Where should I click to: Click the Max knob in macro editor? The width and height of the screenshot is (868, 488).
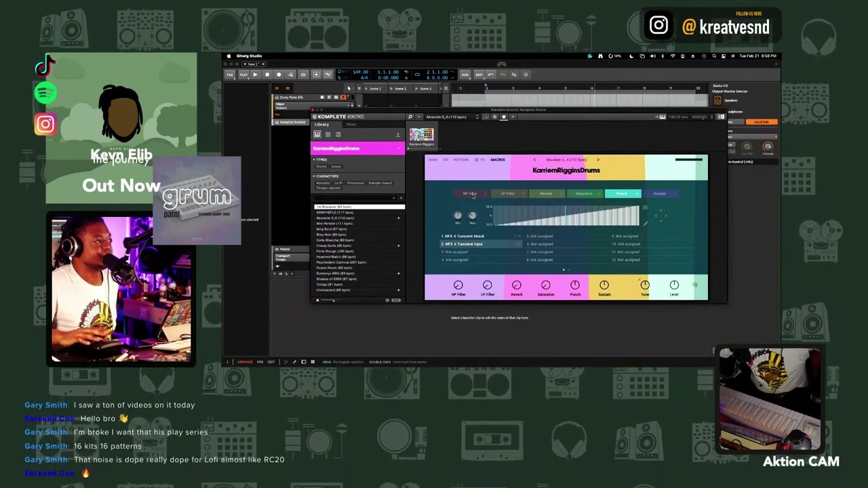(x=473, y=216)
